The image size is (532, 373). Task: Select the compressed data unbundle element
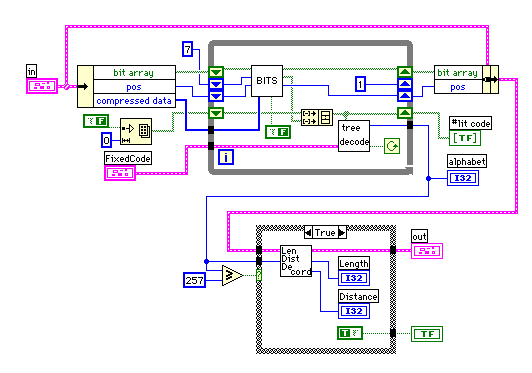coord(134,101)
